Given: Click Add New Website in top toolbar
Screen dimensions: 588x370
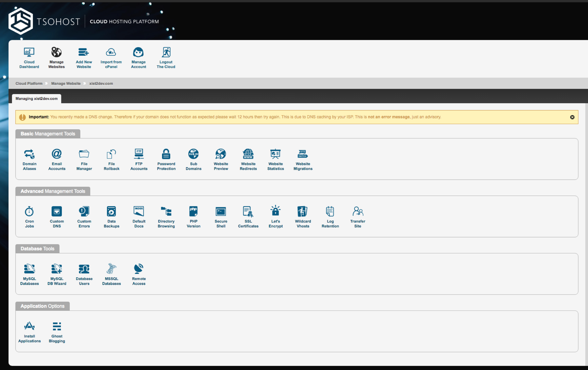Looking at the screenshot, I should [84, 58].
